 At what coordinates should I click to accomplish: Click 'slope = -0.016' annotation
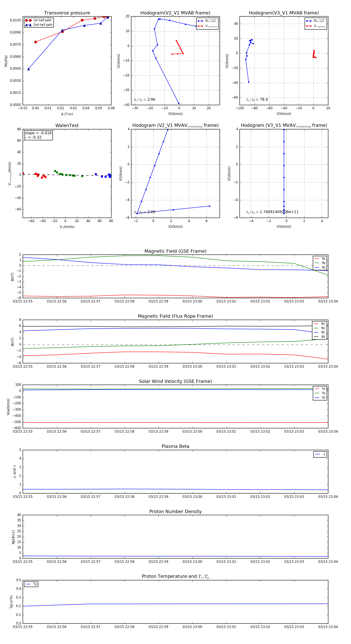[x=38, y=133]
